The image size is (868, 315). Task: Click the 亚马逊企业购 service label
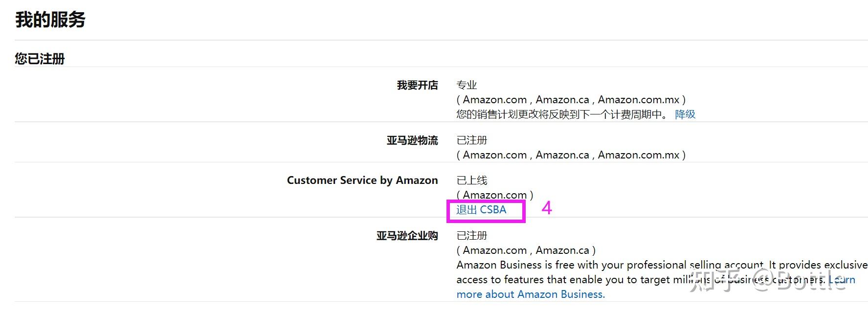(408, 235)
